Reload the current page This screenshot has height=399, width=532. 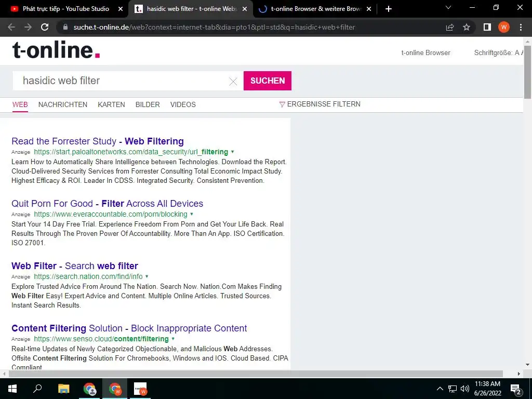[x=45, y=27]
